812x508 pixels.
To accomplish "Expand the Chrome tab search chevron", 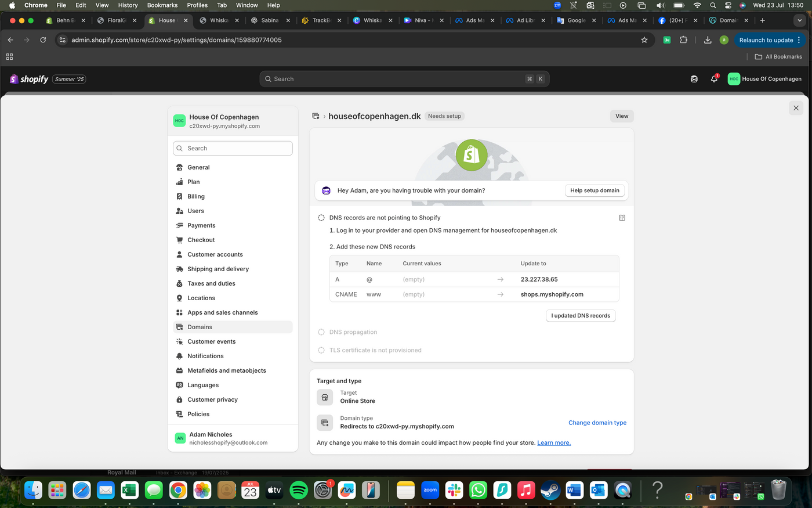I will pyautogui.click(x=799, y=20).
